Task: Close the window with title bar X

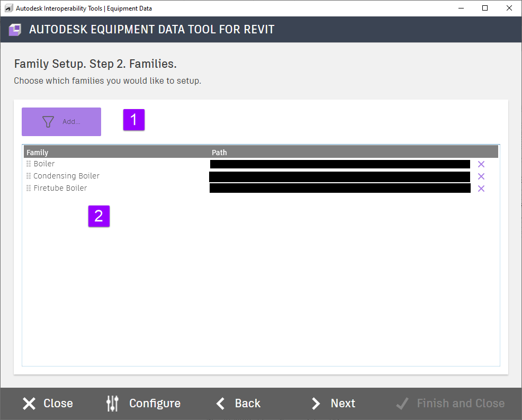Action: tap(509, 8)
